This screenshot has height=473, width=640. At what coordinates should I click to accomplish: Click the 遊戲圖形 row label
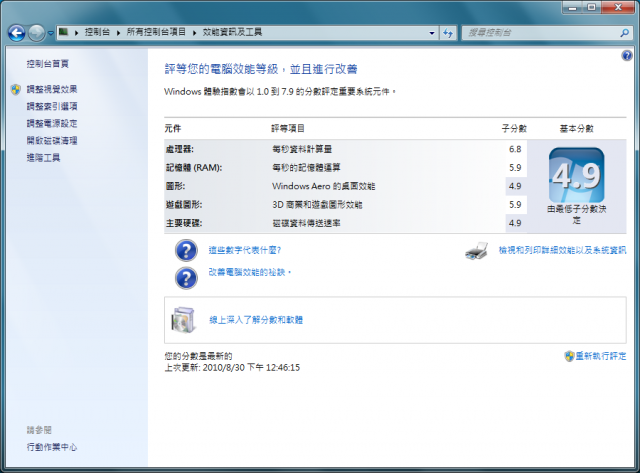184,205
